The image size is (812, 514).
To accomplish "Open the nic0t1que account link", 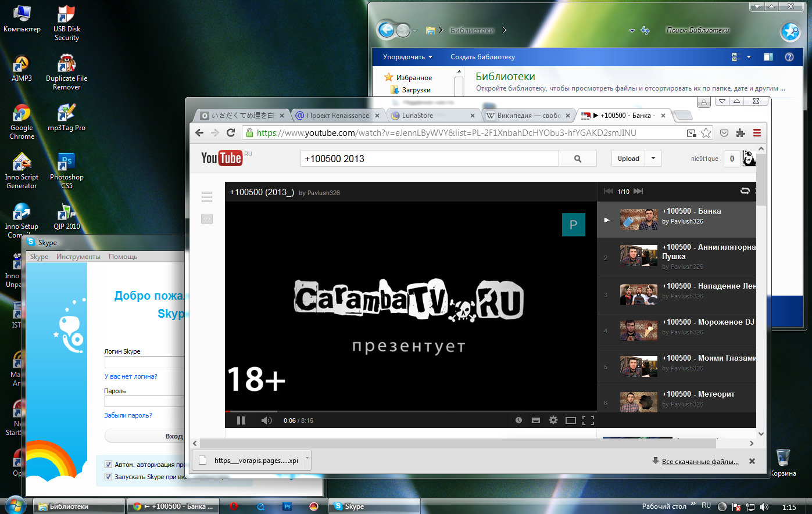I will coord(704,159).
